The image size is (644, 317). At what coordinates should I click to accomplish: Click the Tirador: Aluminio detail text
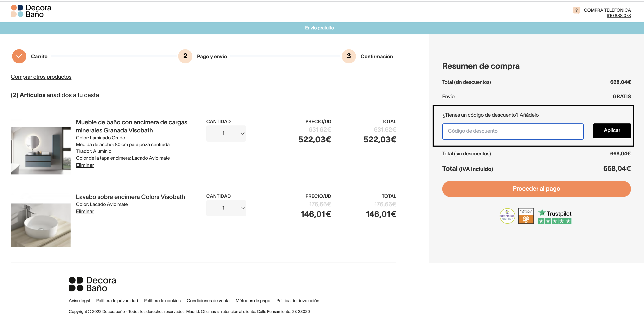tap(93, 151)
